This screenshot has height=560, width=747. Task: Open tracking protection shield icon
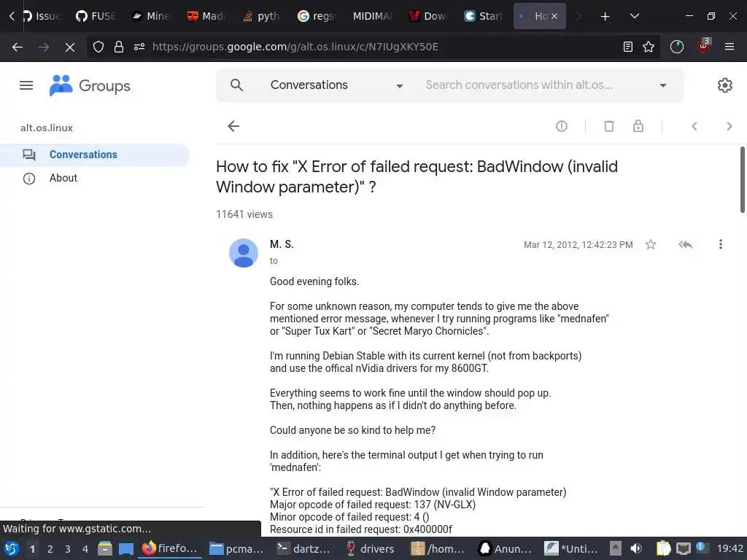[x=98, y=47]
